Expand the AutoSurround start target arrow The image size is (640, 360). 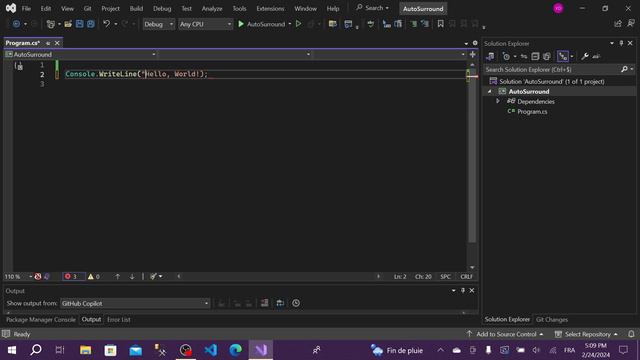[x=290, y=24]
